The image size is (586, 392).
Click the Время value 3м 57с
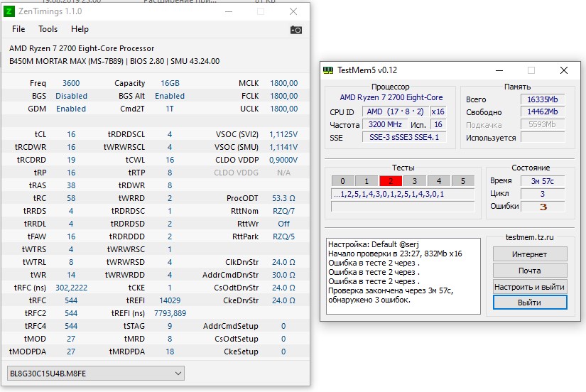pyautogui.click(x=542, y=181)
